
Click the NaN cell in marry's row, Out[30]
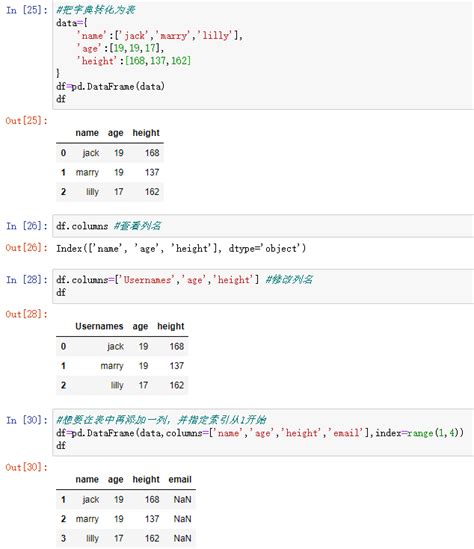click(x=182, y=519)
